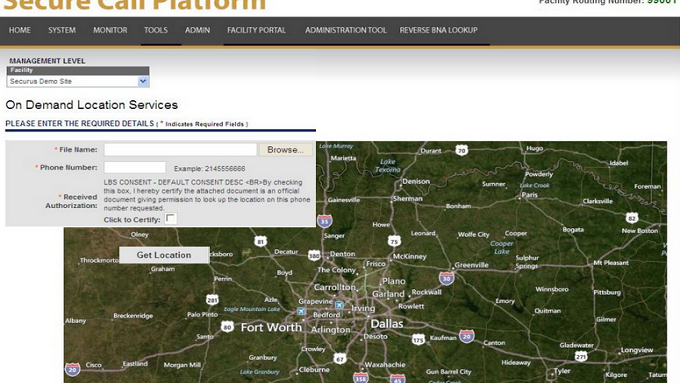This screenshot has height=383, width=680.
Task: Open the ADMIN menu
Action: 197,30
